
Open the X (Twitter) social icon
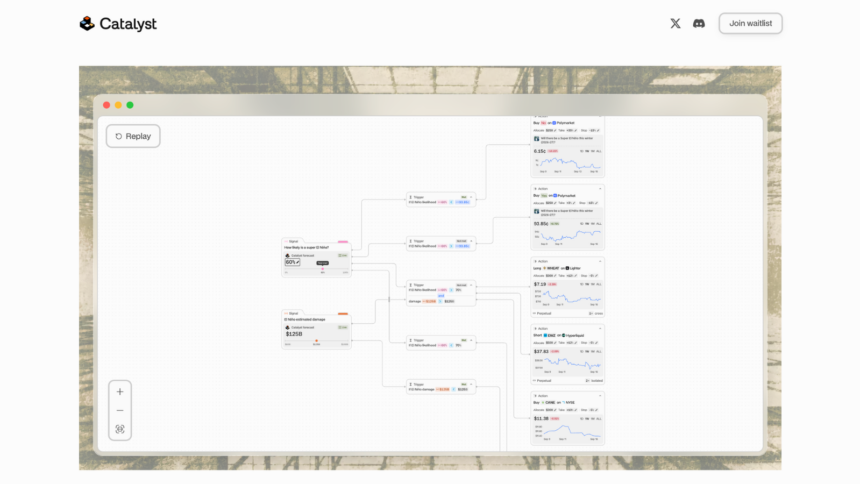click(675, 23)
